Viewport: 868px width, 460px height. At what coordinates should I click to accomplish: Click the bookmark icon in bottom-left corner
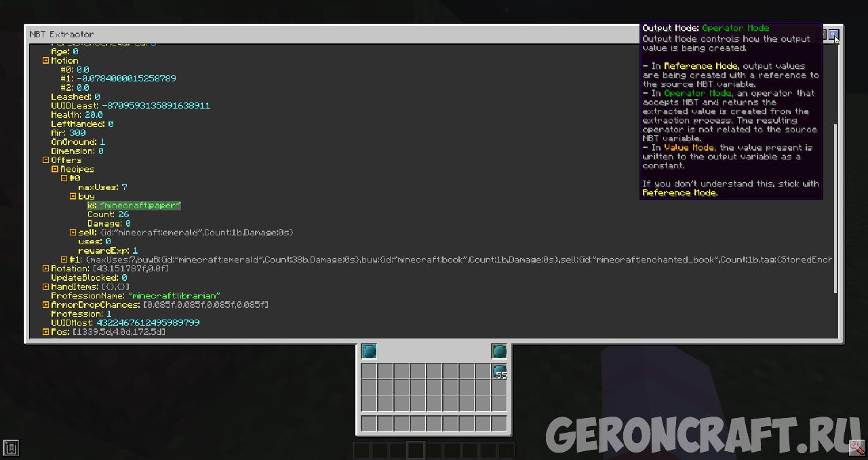[x=10, y=448]
